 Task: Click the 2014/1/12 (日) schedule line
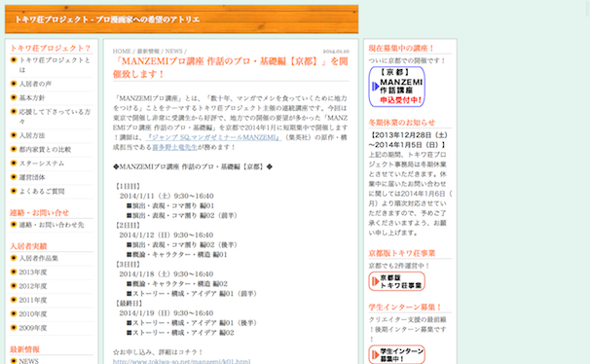click(x=166, y=235)
